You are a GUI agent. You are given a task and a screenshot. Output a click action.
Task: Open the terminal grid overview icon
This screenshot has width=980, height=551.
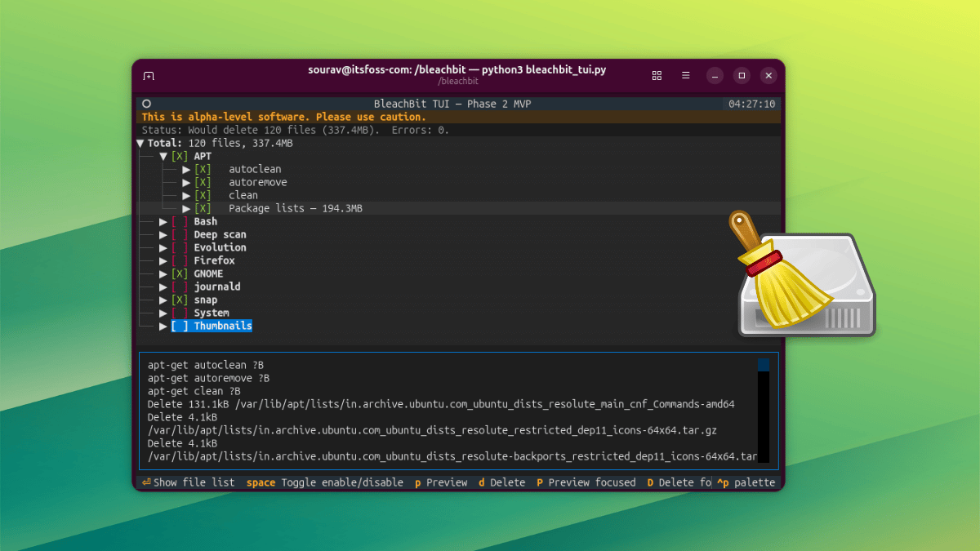(657, 75)
